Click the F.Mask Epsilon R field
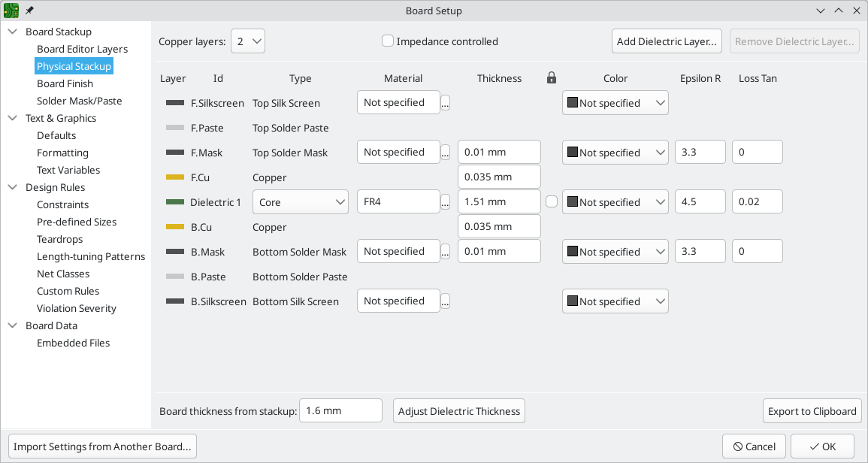Screen dimensions: 868x463 (700, 152)
